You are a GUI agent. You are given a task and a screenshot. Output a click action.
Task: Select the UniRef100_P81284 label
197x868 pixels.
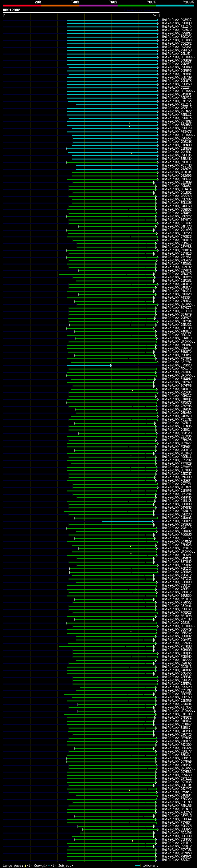click(176, 494)
